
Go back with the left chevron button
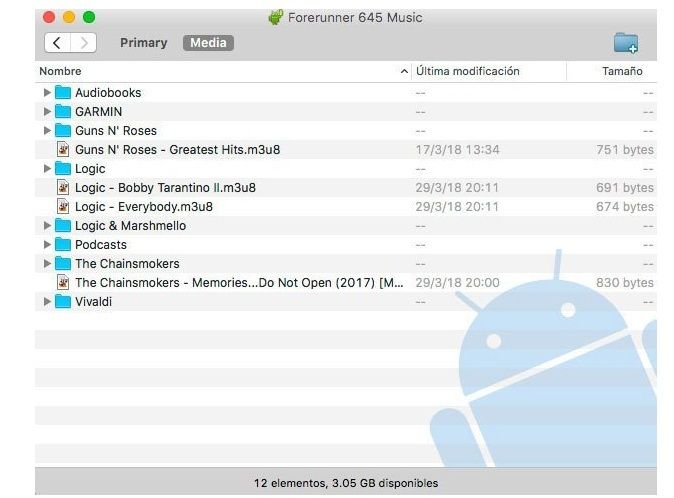point(57,43)
